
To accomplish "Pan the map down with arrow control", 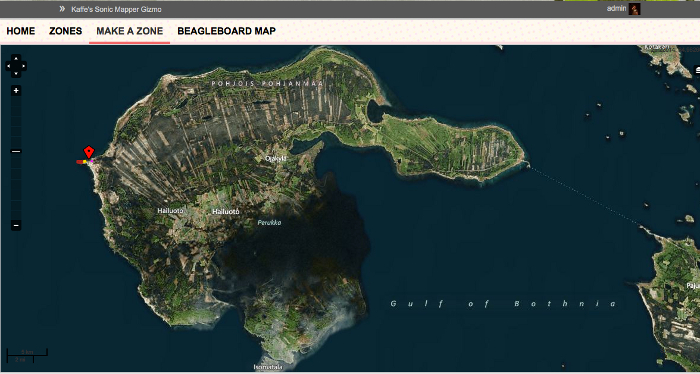I will (16, 74).
